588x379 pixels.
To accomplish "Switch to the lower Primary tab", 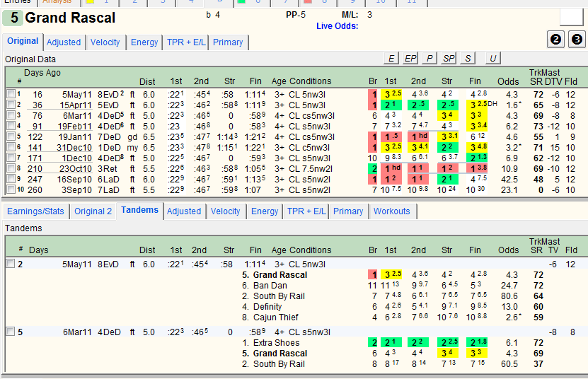I will tap(348, 211).
